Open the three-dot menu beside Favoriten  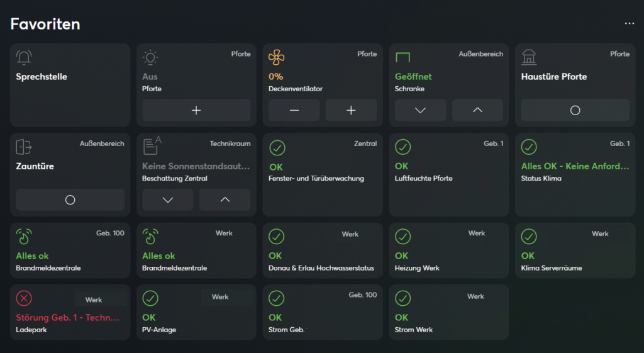[629, 23]
